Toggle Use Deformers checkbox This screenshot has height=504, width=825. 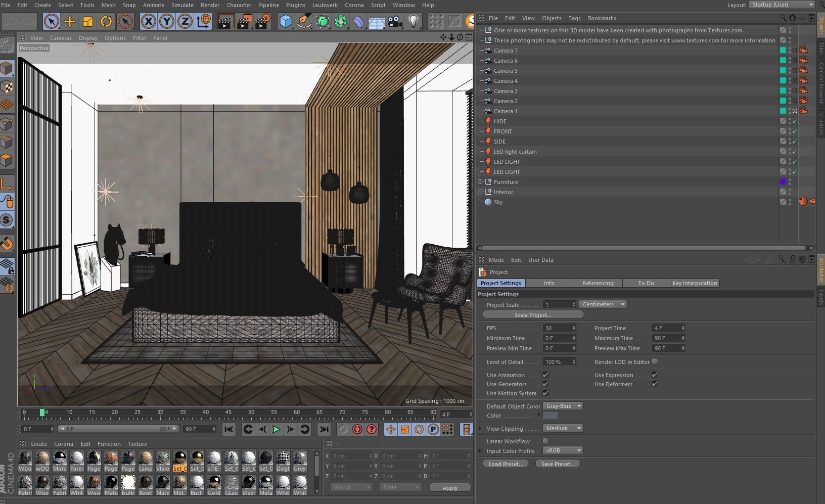[655, 384]
